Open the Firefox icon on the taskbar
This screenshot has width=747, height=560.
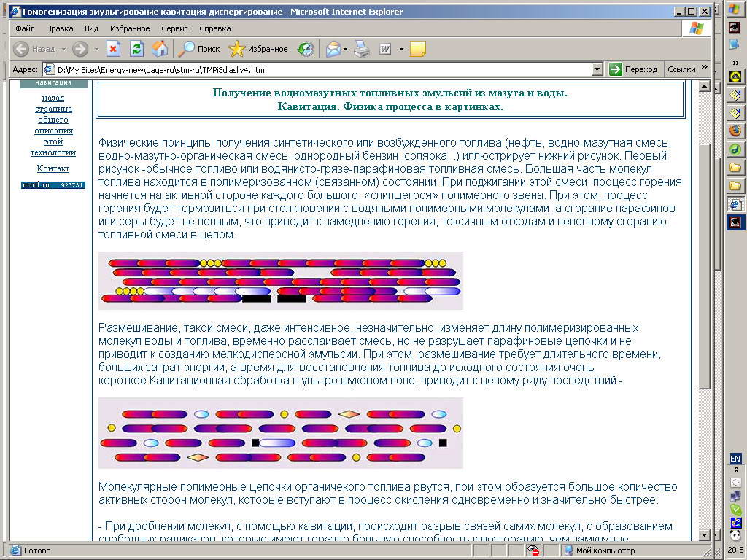735,130
